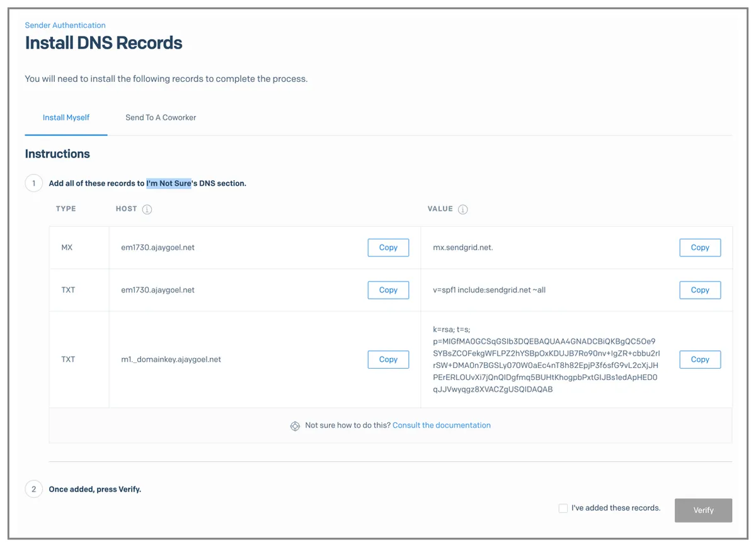Copy the MX record host em1730.ajaygoel.net

point(388,248)
